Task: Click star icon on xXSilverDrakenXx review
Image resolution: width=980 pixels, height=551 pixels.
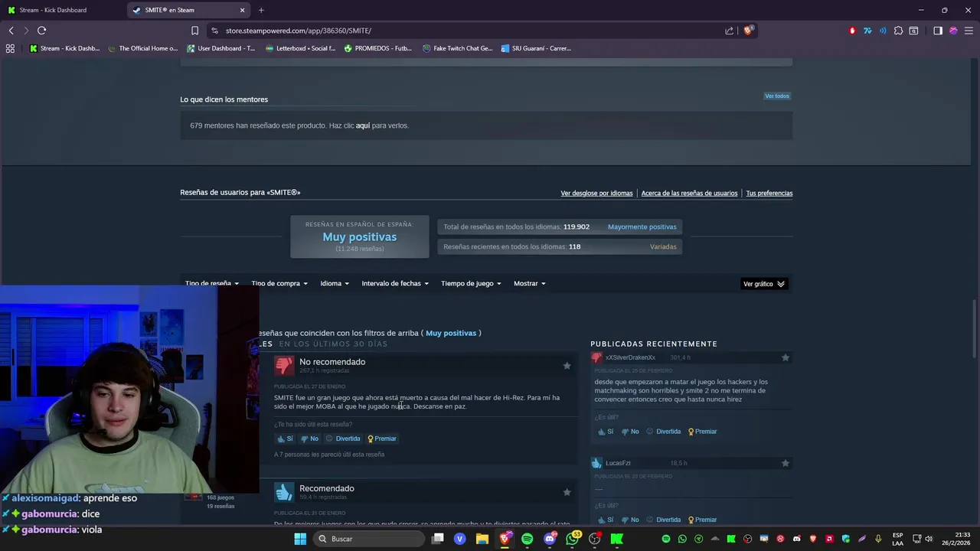Action: click(x=785, y=357)
